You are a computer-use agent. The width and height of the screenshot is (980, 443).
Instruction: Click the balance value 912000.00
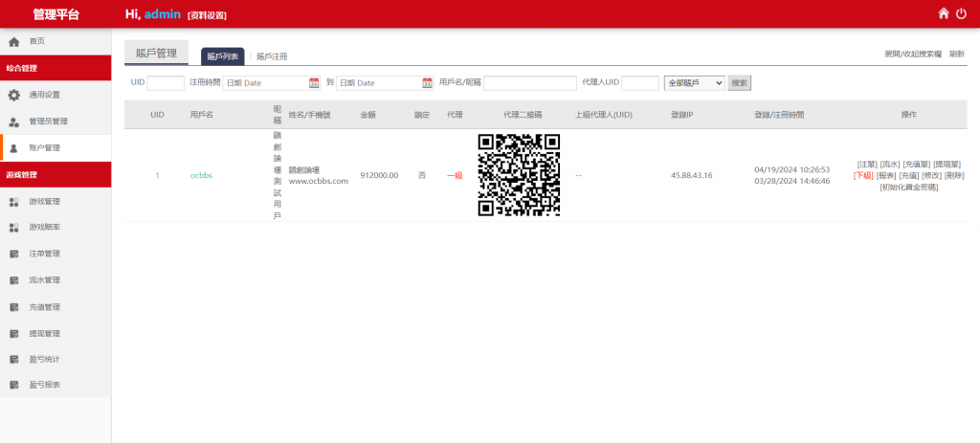pos(379,176)
